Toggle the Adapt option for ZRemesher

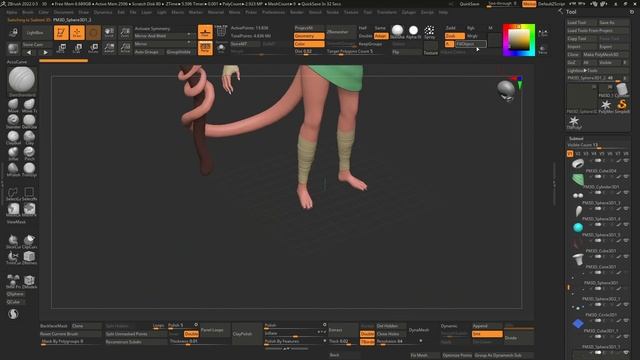[381, 36]
